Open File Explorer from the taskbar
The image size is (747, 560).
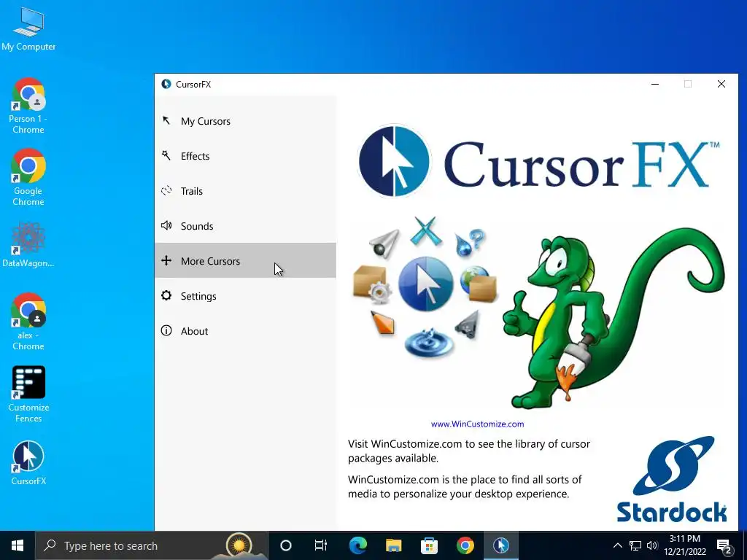393,545
